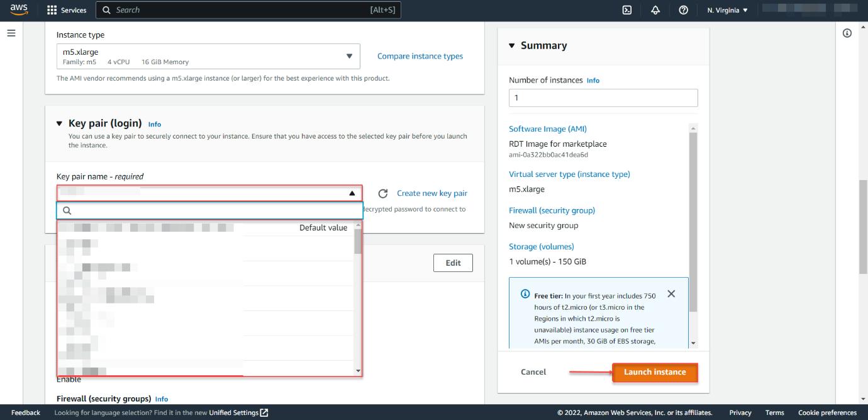Click the Edit button for network settings

pyautogui.click(x=453, y=263)
